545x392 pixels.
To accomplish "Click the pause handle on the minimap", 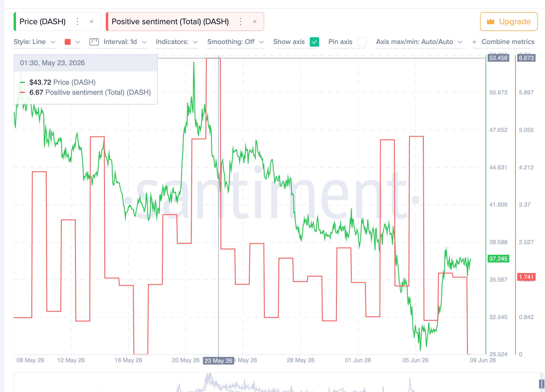I will tap(541, 384).
